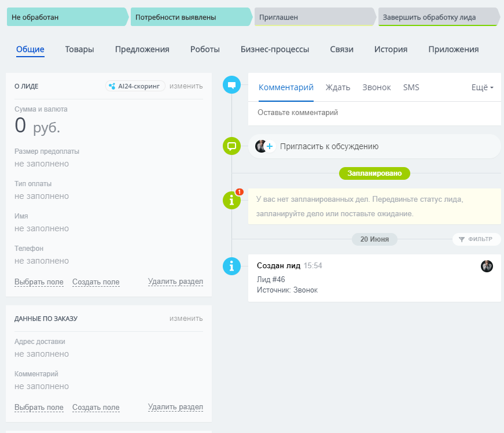Image resolution: width=504 pixels, height=433 pixels.
Task: Click the О ЛИДЕ section header
Action: pyautogui.click(x=27, y=86)
